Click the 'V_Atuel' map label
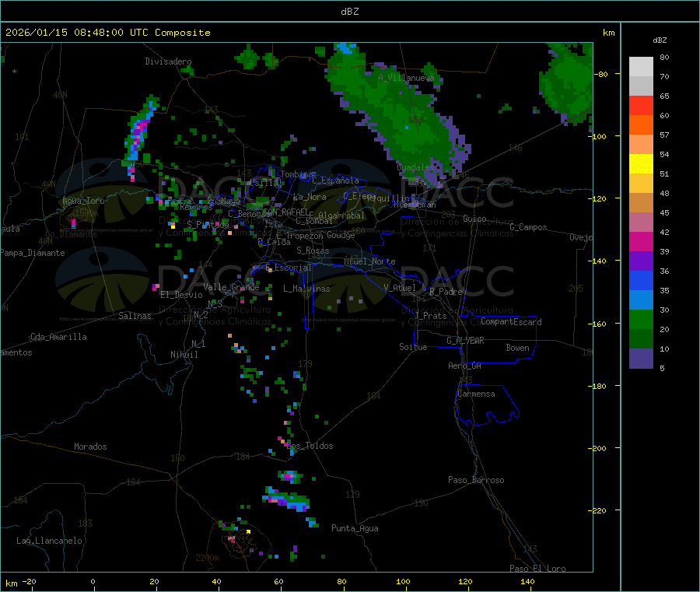This screenshot has height=592, width=700. [x=400, y=288]
